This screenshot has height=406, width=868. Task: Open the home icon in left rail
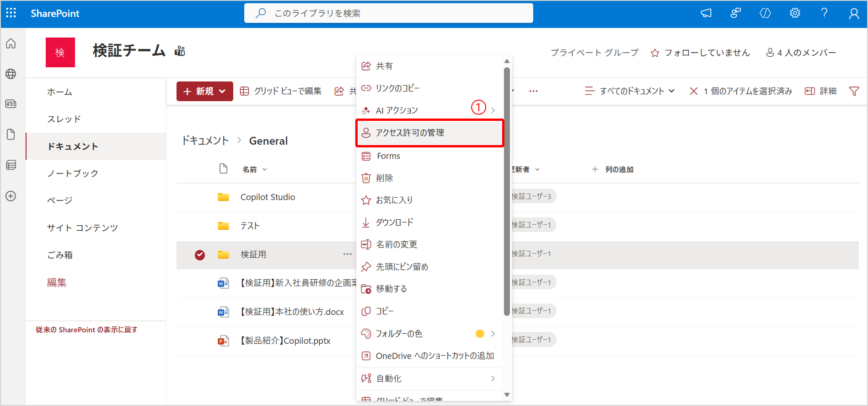pyautogui.click(x=11, y=43)
